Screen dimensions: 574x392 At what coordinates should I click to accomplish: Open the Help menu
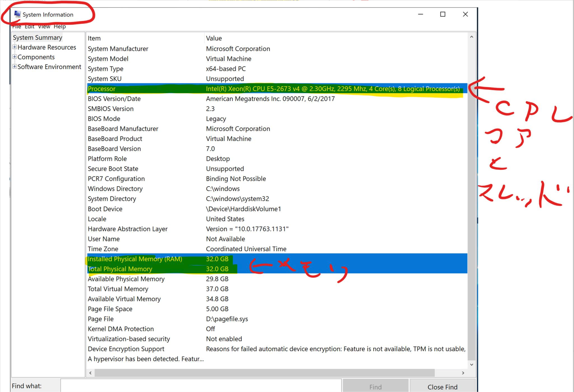(x=60, y=27)
